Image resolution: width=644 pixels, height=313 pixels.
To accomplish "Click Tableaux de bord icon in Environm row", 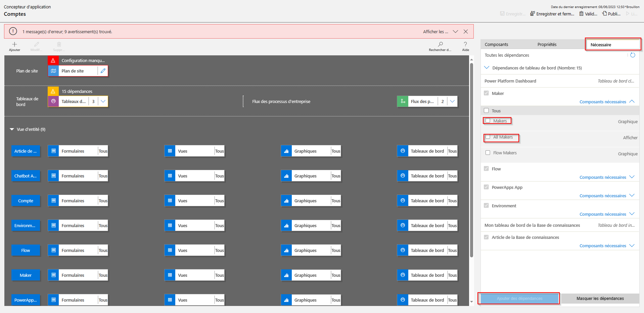I will [403, 225].
